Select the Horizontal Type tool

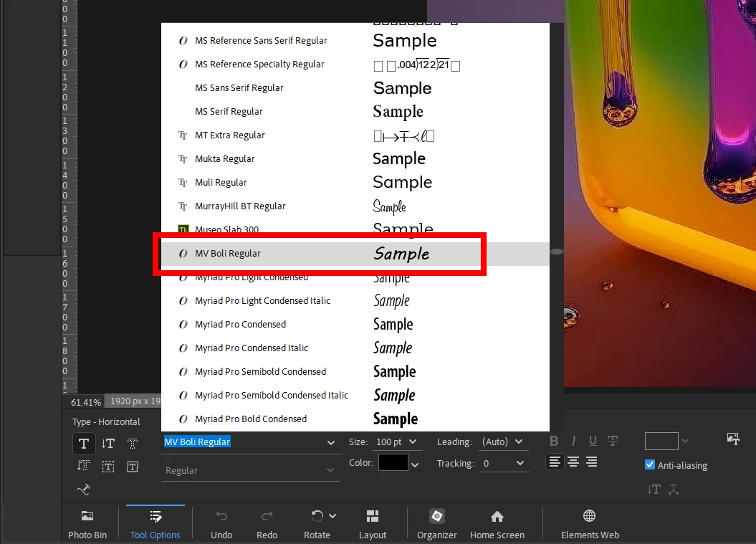coord(84,443)
